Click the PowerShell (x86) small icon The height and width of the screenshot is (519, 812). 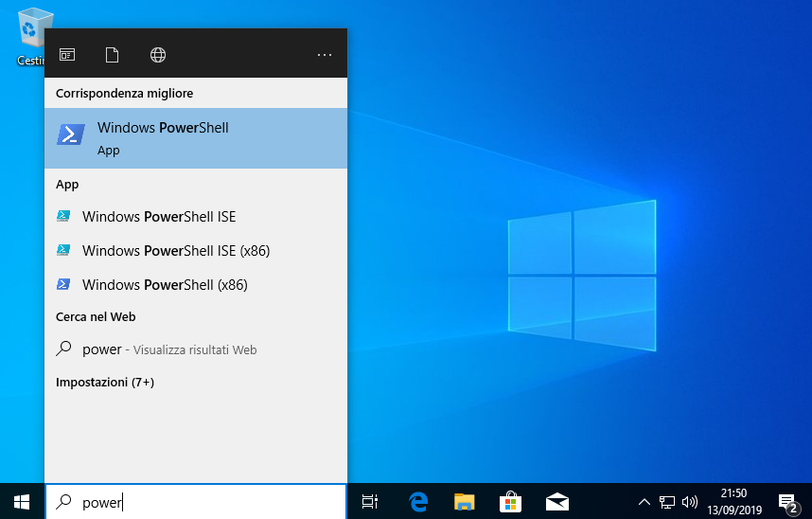click(63, 284)
